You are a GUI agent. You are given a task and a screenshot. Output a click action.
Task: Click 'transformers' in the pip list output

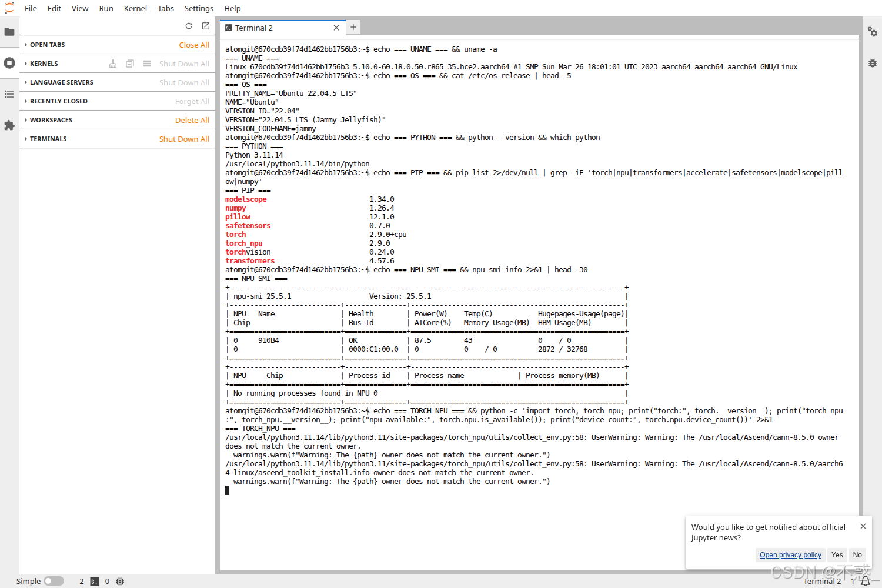[250, 261]
